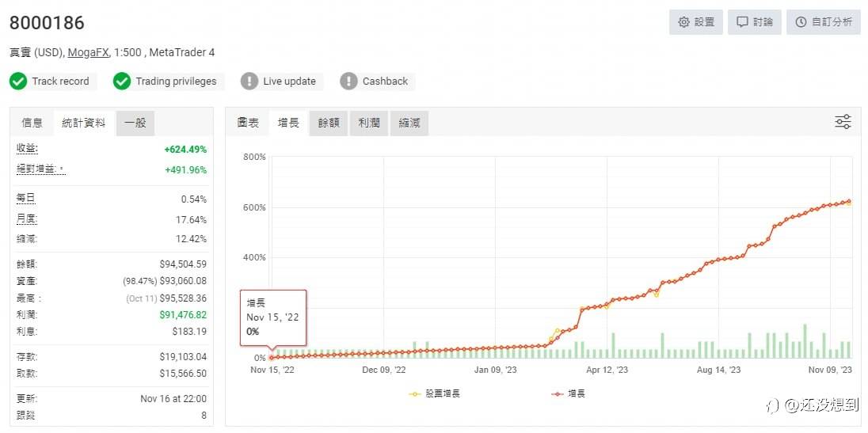This screenshot has height=433, width=868.
Task: Click the Track record green checkmark icon
Action: click(18, 82)
